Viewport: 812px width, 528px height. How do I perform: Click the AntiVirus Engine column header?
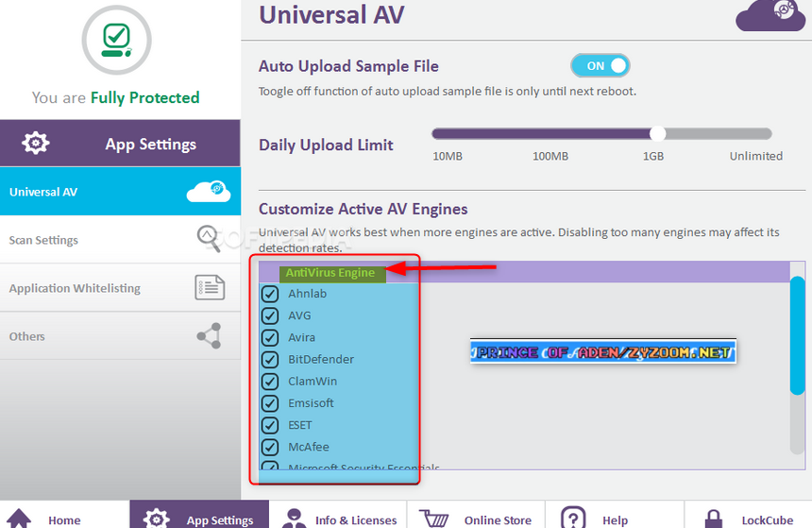tap(330, 273)
